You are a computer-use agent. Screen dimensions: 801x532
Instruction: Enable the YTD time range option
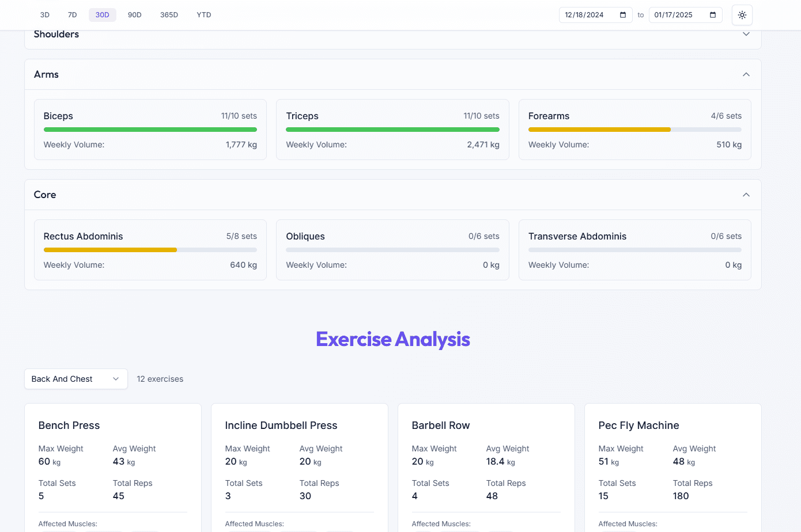coord(203,15)
